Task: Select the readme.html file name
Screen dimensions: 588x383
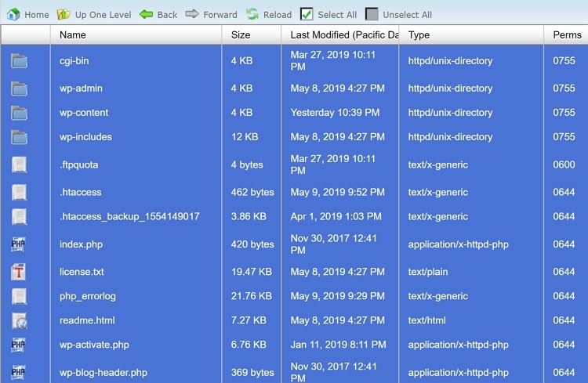Action: point(87,320)
